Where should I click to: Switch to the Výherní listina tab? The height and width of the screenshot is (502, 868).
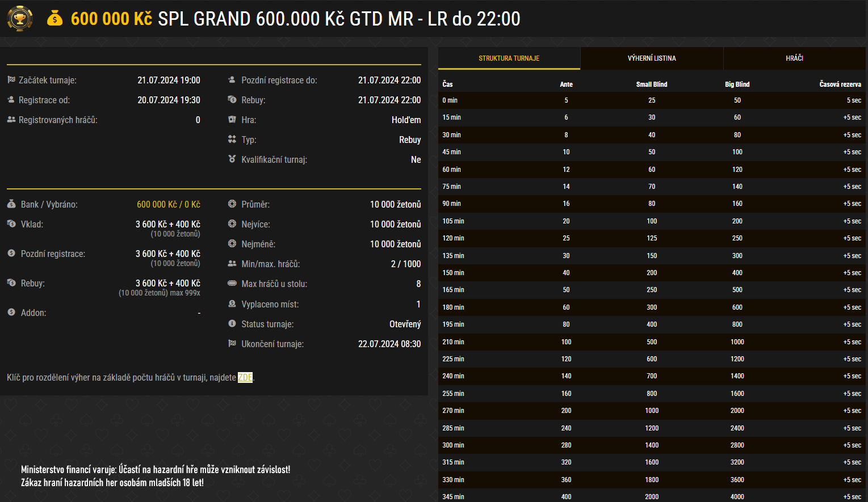652,58
